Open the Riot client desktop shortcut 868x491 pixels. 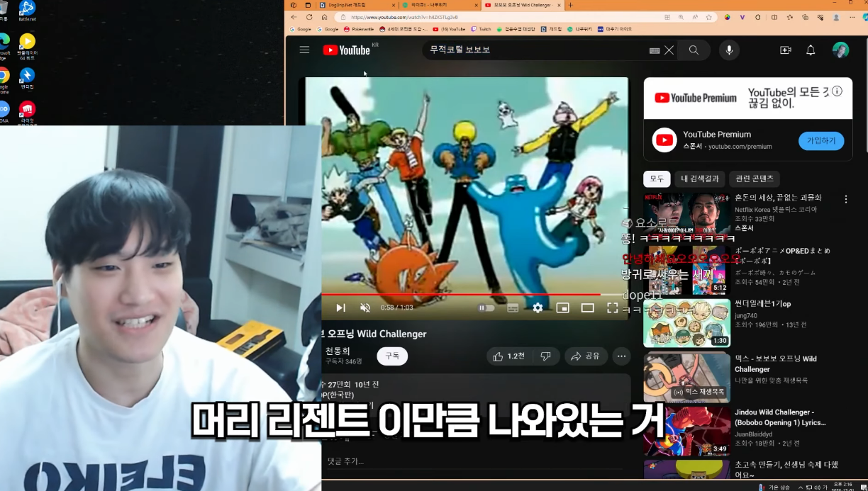tap(27, 112)
